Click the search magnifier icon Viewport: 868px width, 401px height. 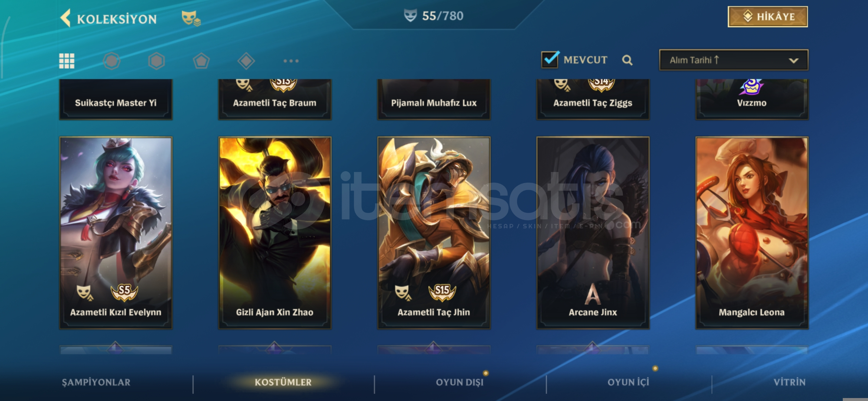[627, 60]
